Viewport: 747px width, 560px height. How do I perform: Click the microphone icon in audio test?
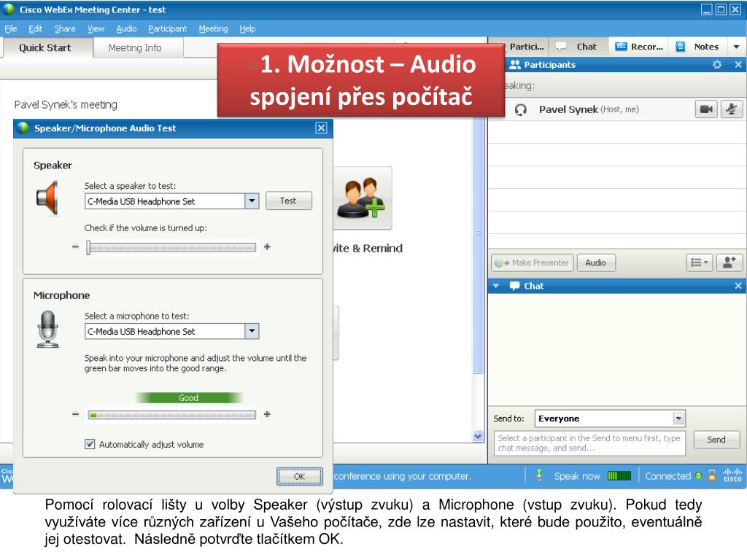click(x=47, y=329)
